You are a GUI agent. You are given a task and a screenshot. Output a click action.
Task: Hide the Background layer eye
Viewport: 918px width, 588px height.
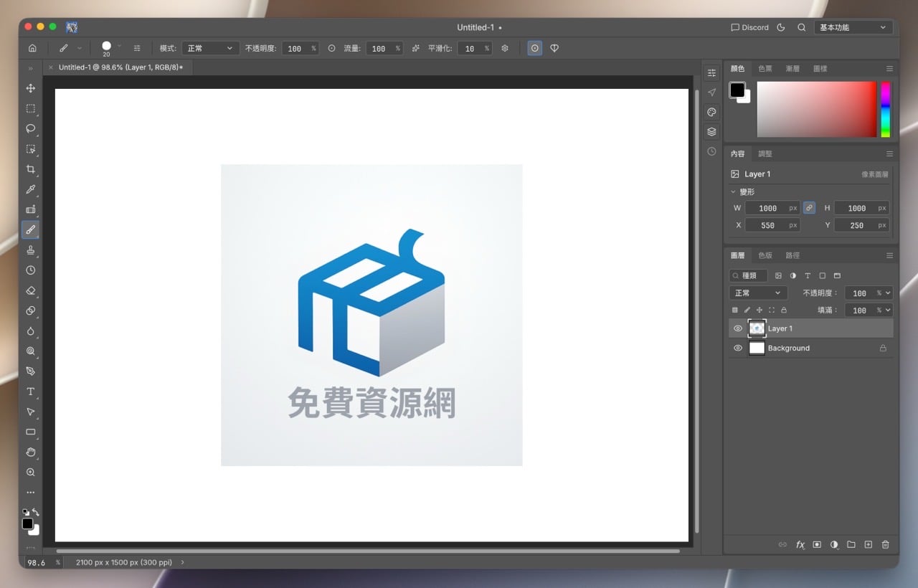[738, 348]
